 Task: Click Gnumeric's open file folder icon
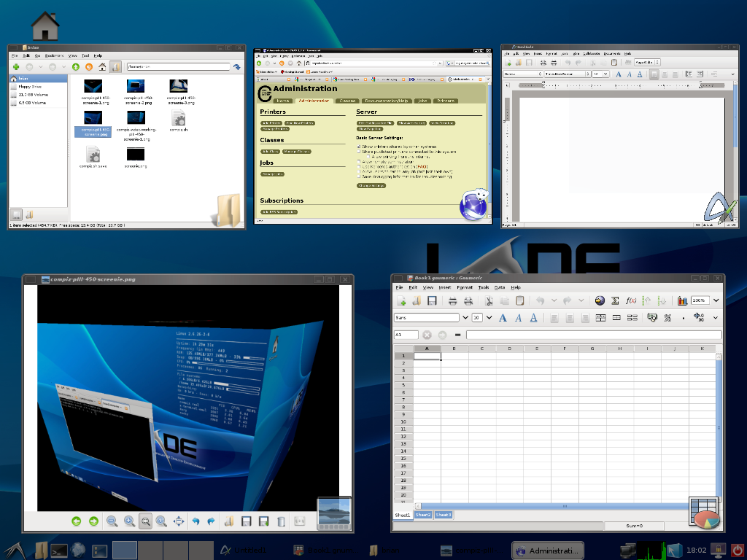(x=417, y=300)
